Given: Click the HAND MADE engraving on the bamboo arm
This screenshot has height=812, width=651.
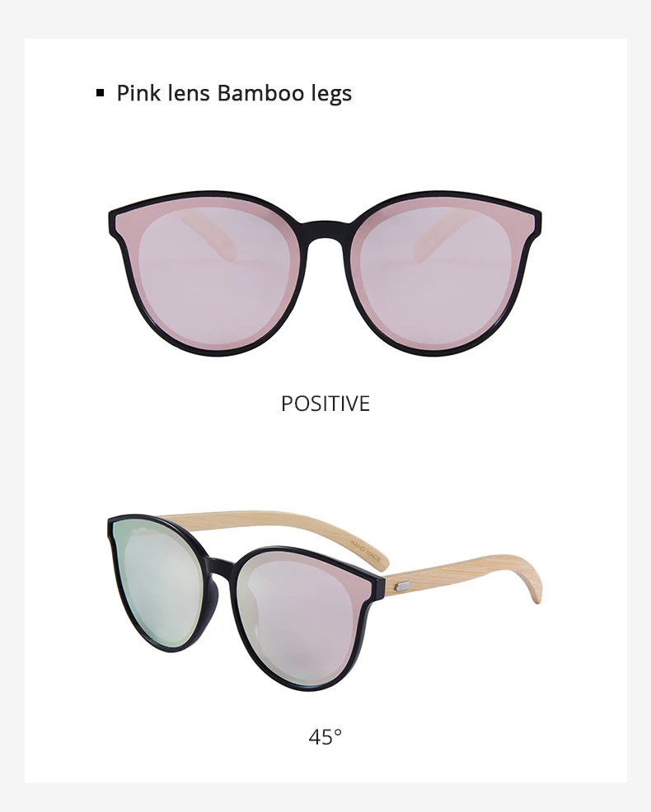Looking at the screenshot, I should (x=366, y=552).
